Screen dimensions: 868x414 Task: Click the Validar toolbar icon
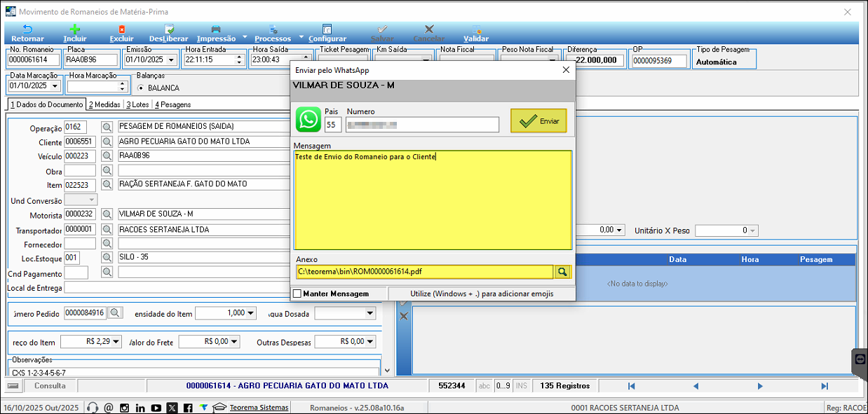476,29
